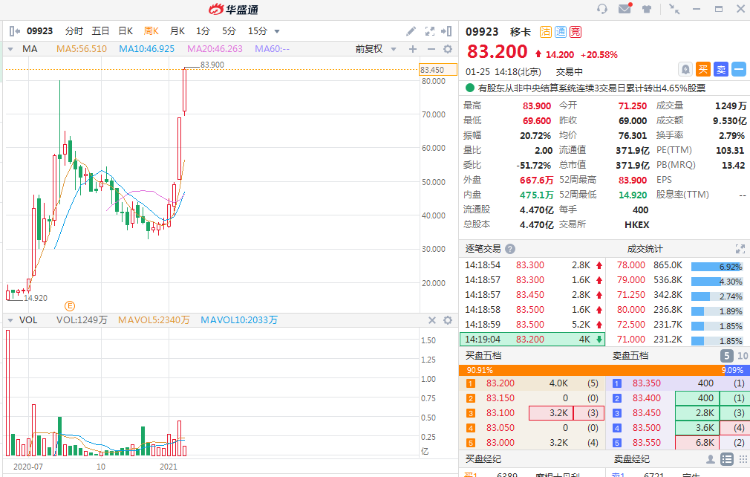This screenshot has width=750, height=477.
Task: Open help question mark next to 逐笔交易
Action: click(x=510, y=249)
